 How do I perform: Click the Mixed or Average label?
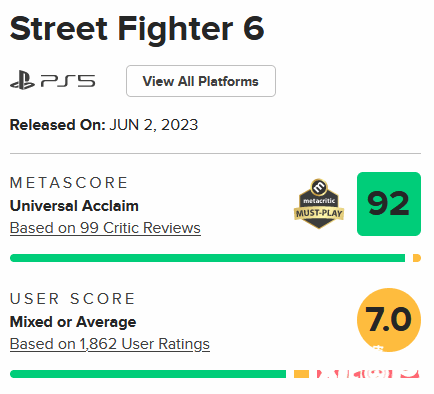[73, 322]
